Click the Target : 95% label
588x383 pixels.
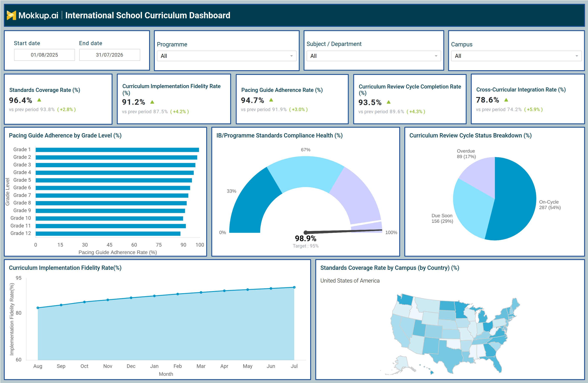click(306, 246)
